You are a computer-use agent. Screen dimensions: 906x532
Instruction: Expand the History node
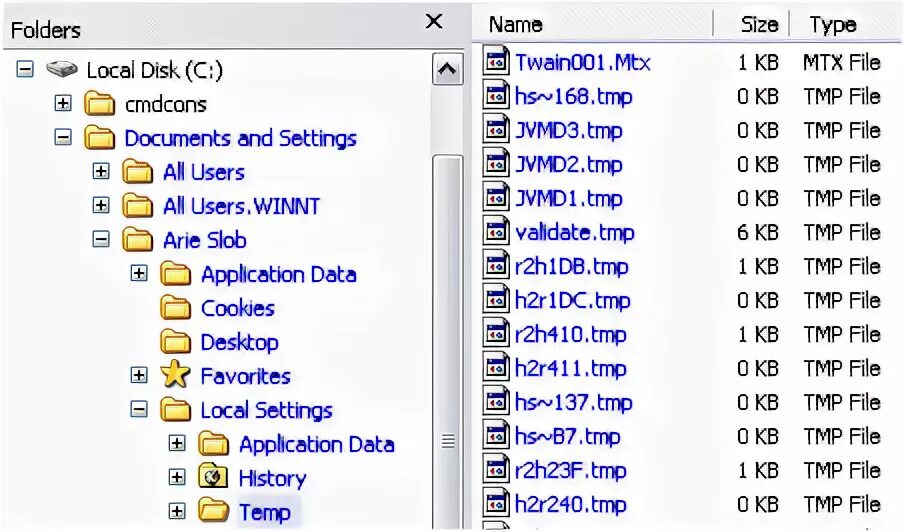point(177,477)
